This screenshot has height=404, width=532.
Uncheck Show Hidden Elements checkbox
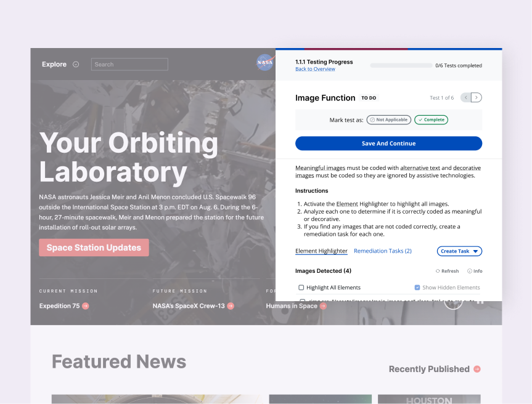coord(417,288)
